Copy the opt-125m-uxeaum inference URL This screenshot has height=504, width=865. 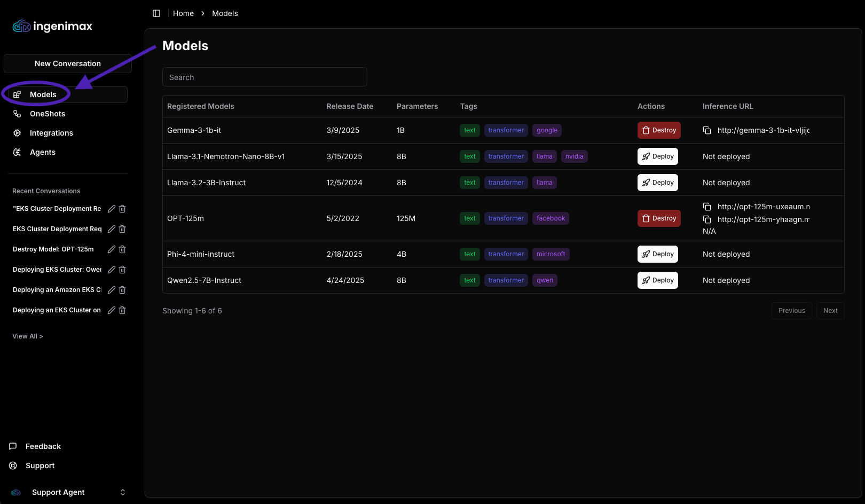(x=707, y=207)
